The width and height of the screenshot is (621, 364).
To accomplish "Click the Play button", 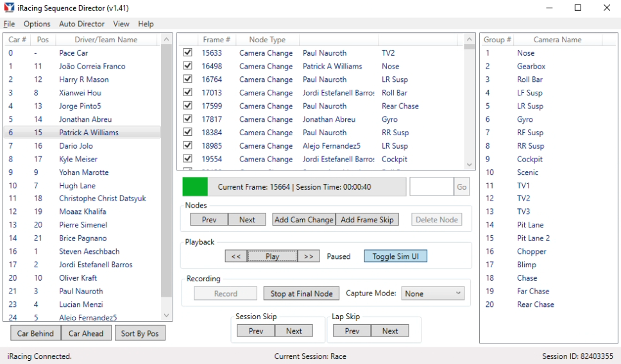I will [273, 256].
